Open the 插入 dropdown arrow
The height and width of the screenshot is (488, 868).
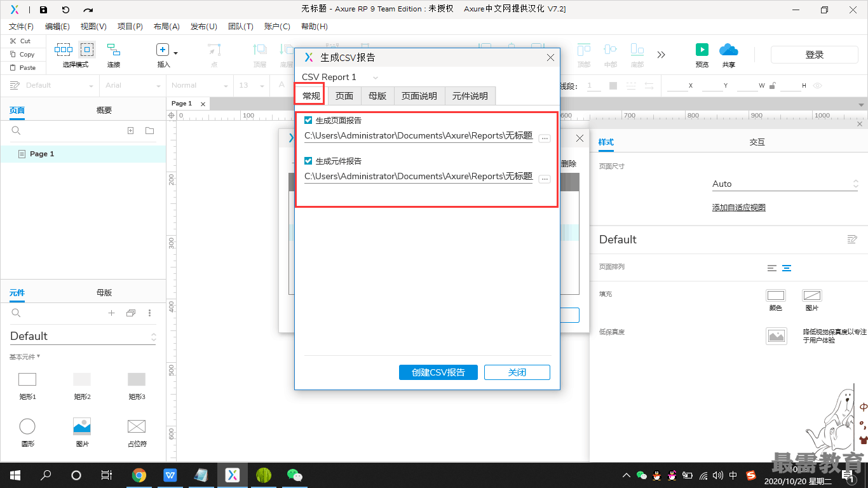click(x=176, y=53)
